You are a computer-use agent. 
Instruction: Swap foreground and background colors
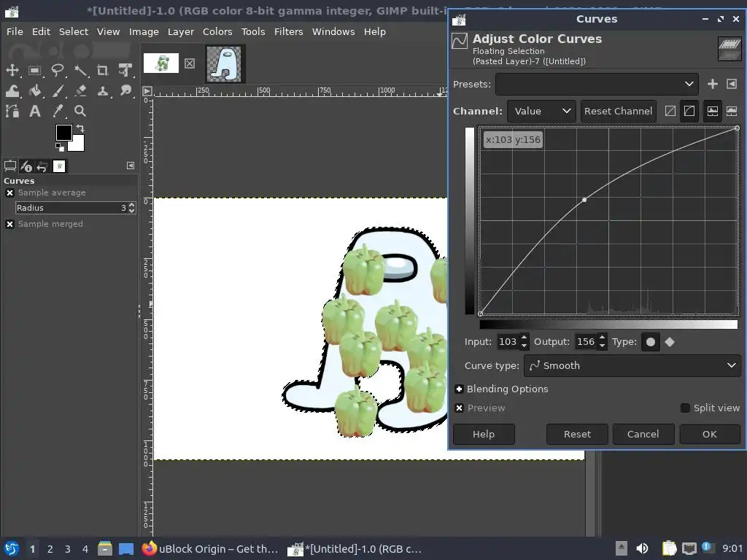[x=80, y=128]
